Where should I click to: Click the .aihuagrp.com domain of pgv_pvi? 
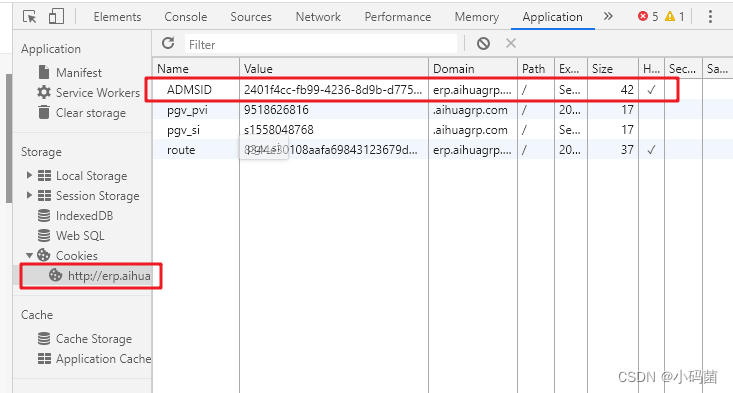(470, 110)
